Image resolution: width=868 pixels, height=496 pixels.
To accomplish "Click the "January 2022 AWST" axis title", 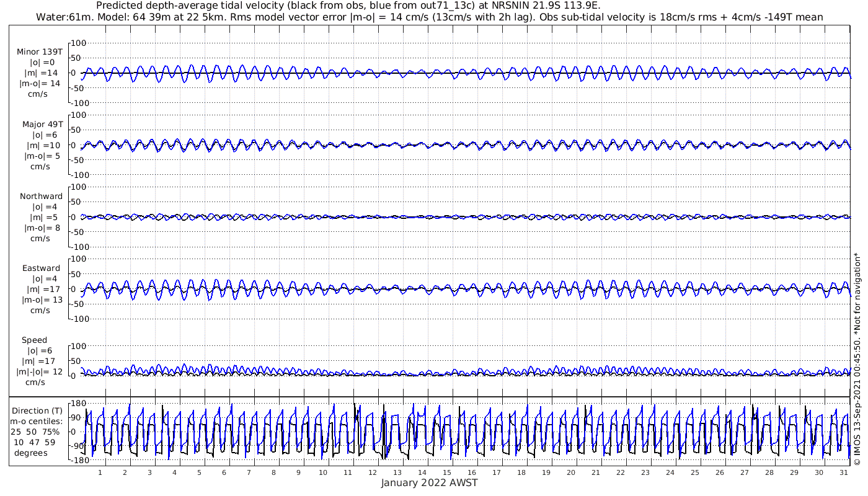I will tap(430, 483).
